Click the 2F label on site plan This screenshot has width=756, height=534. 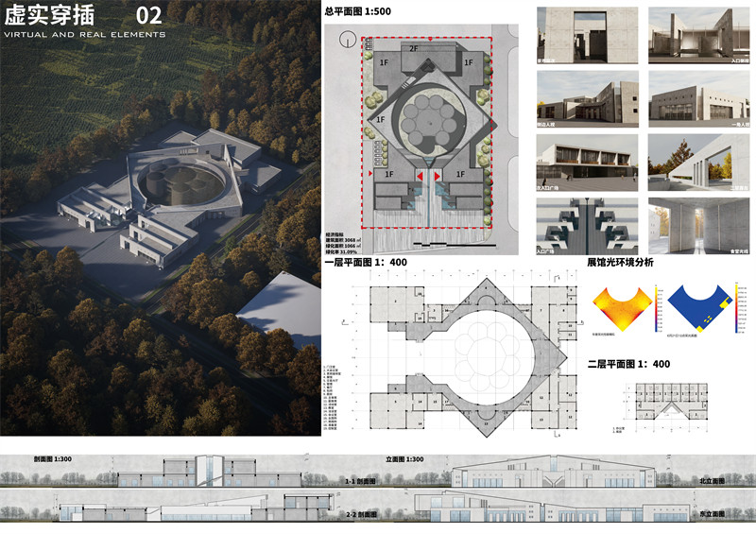pyautogui.click(x=414, y=48)
